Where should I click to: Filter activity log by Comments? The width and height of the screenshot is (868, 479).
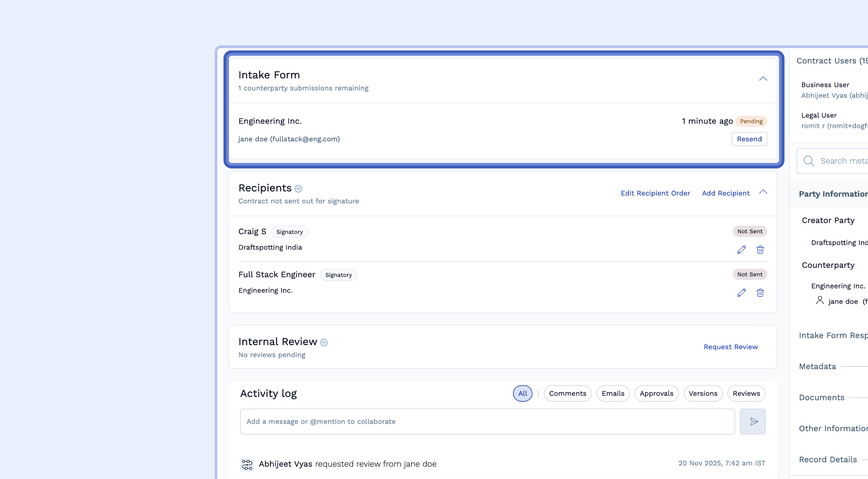click(568, 394)
